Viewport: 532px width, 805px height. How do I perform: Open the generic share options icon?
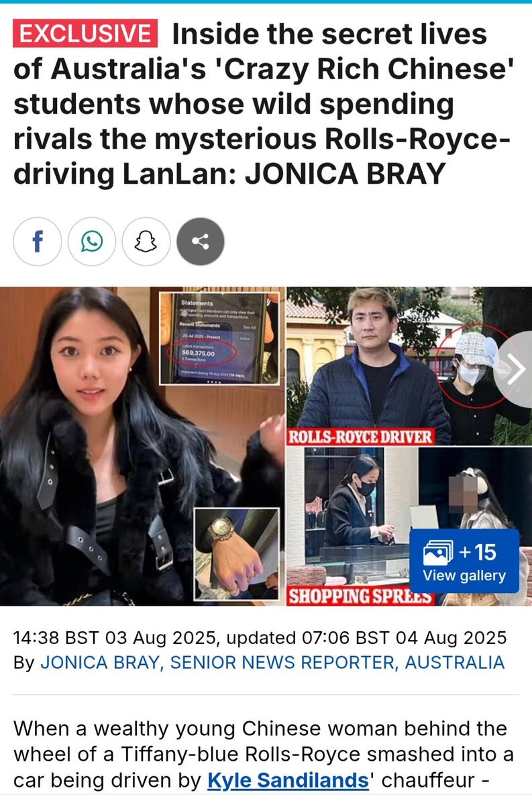tap(201, 241)
